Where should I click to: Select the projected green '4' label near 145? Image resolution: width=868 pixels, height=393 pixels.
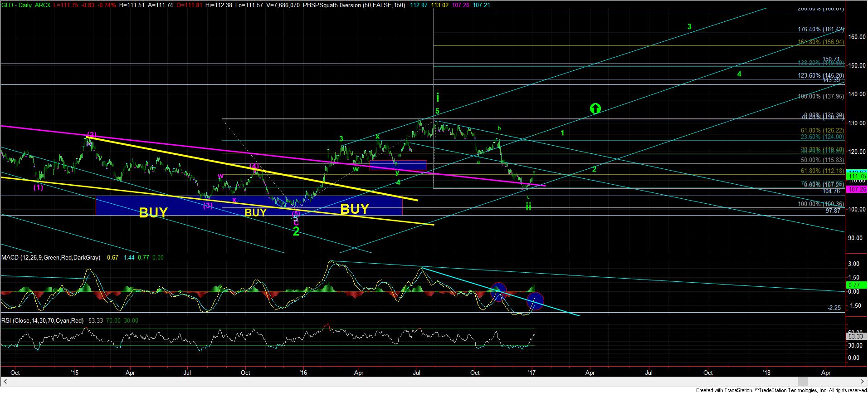coord(739,74)
